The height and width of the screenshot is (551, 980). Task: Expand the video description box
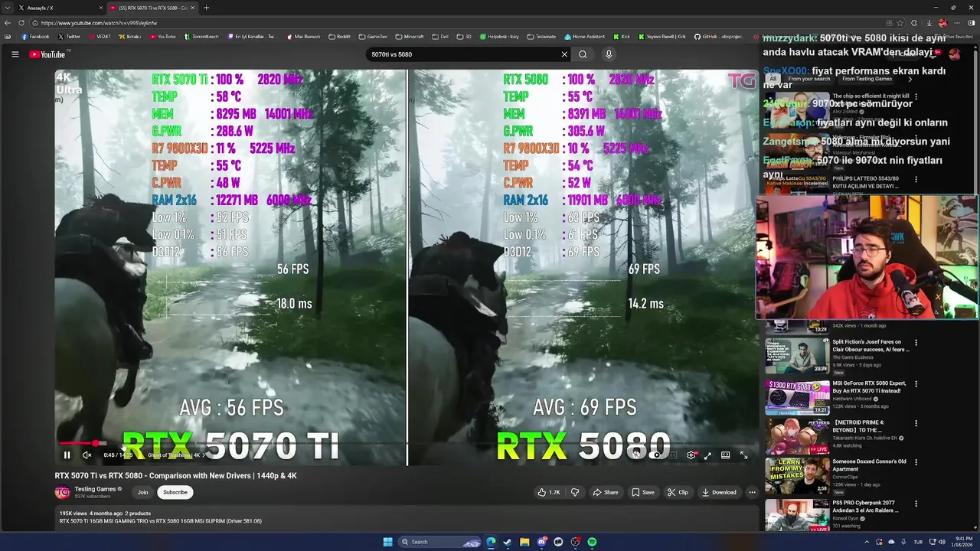click(x=406, y=517)
